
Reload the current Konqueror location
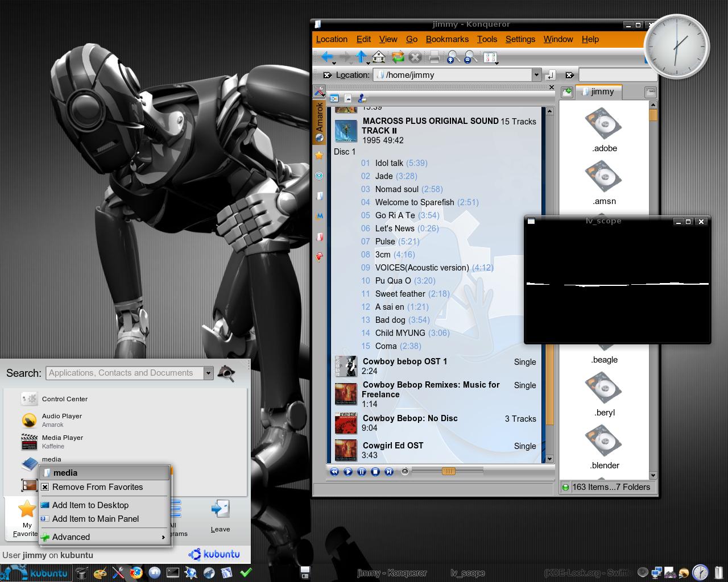pos(398,57)
